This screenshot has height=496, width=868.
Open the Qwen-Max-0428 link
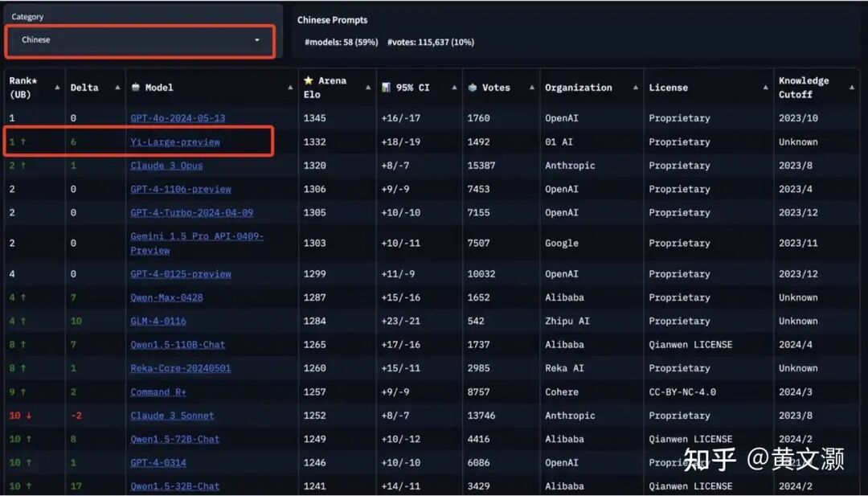coord(166,297)
